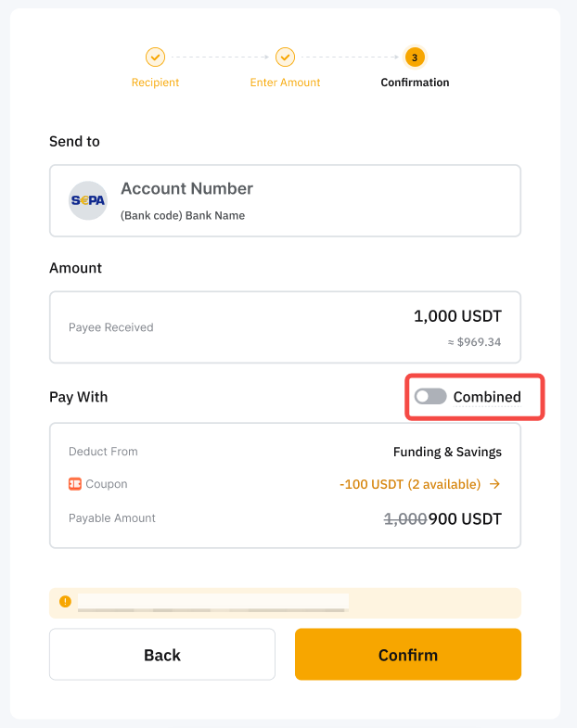Viewport: 577px width, 728px height.
Task: Select the Confirmation step label
Action: (x=415, y=83)
